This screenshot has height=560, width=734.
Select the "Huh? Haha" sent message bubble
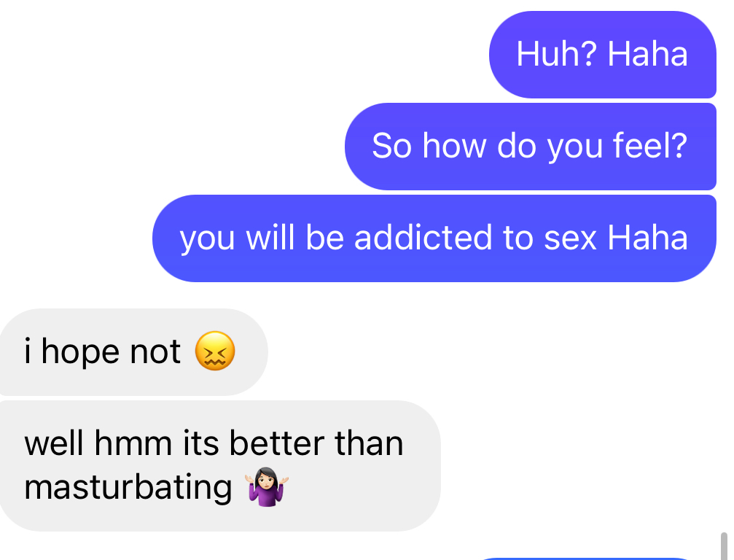tap(603, 55)
